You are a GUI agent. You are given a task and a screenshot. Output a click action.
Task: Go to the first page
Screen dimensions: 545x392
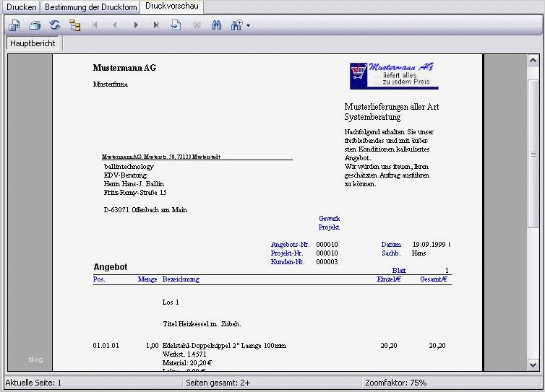pos(95,25)
